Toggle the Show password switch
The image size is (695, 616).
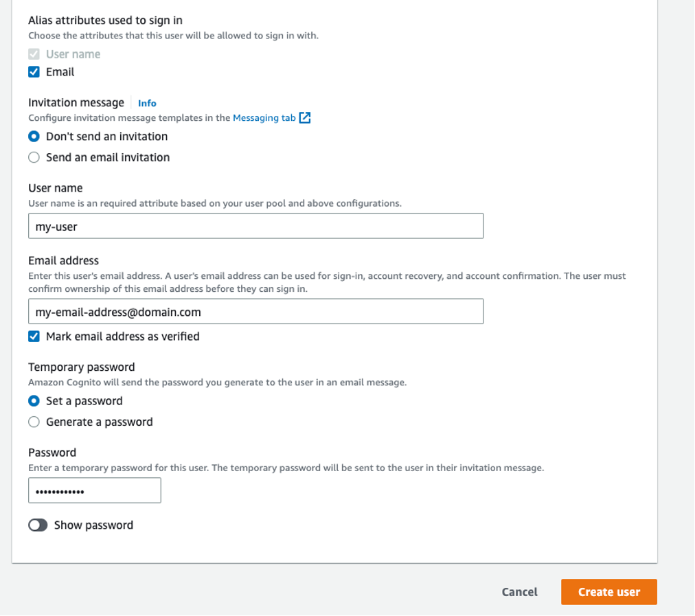(38, 525)
